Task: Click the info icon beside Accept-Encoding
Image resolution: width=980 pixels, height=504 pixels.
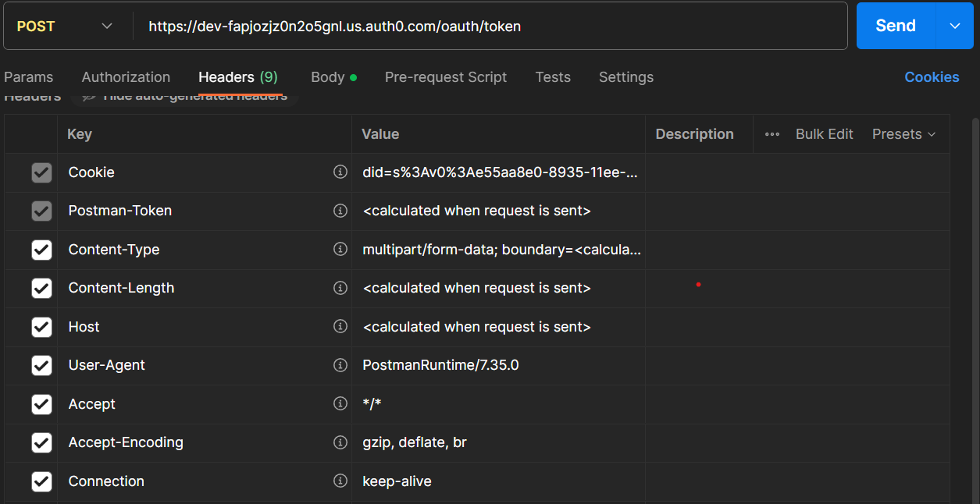Action: [x=340, y=442]
